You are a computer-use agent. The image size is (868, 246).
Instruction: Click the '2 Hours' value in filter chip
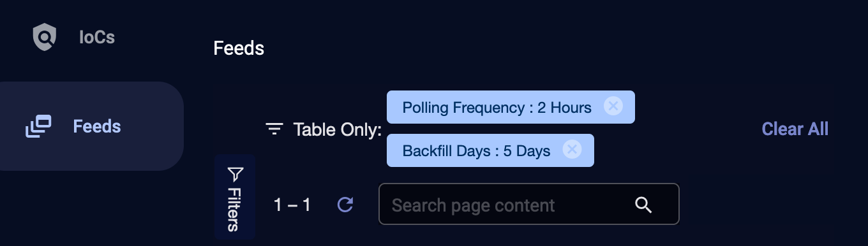tap(565, 107)
